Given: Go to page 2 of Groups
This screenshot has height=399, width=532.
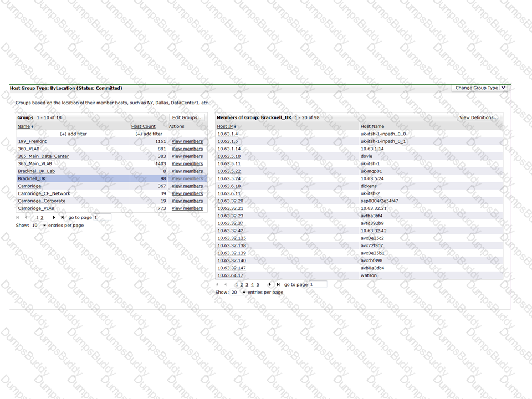Looking at the screenshot, I should click(42, 218).
